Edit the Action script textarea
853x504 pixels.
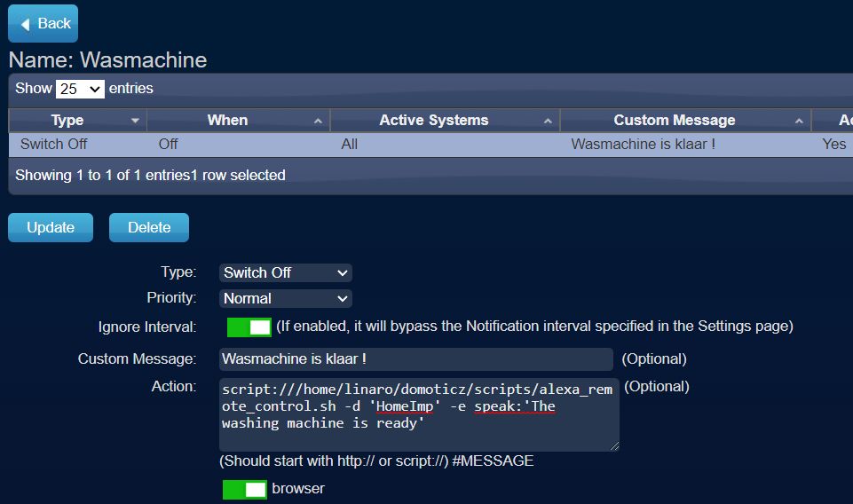pyautogui.click(x=419, y=415)
